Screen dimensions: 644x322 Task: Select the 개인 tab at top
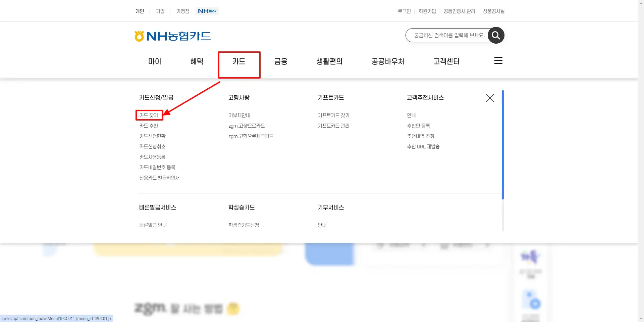click(x=140, y=11)
